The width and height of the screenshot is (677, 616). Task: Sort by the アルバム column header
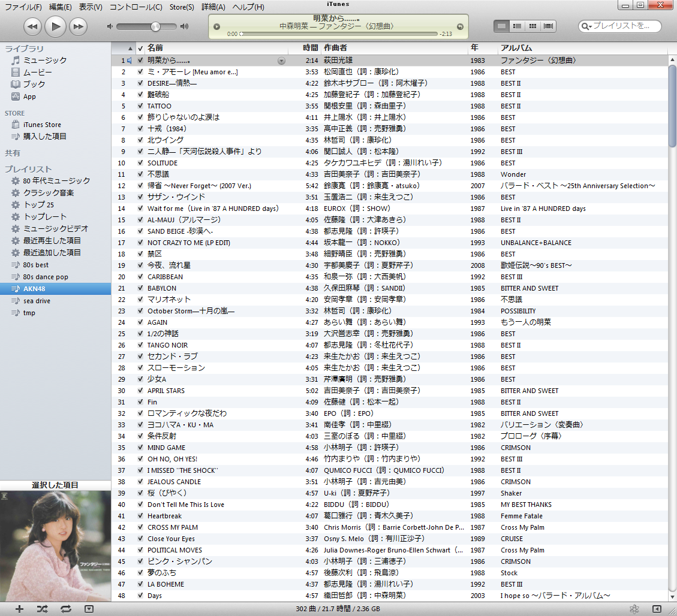pyautogui.click(x=583, y=48)
